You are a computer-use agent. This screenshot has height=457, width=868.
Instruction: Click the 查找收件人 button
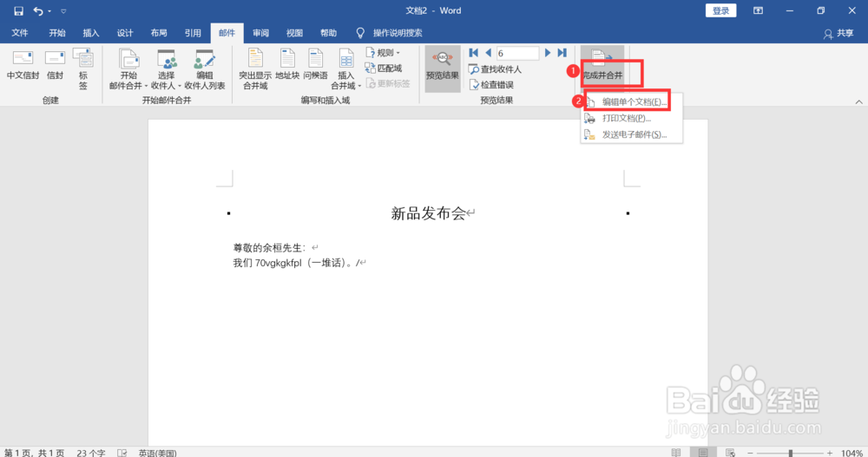pos(495,69)
